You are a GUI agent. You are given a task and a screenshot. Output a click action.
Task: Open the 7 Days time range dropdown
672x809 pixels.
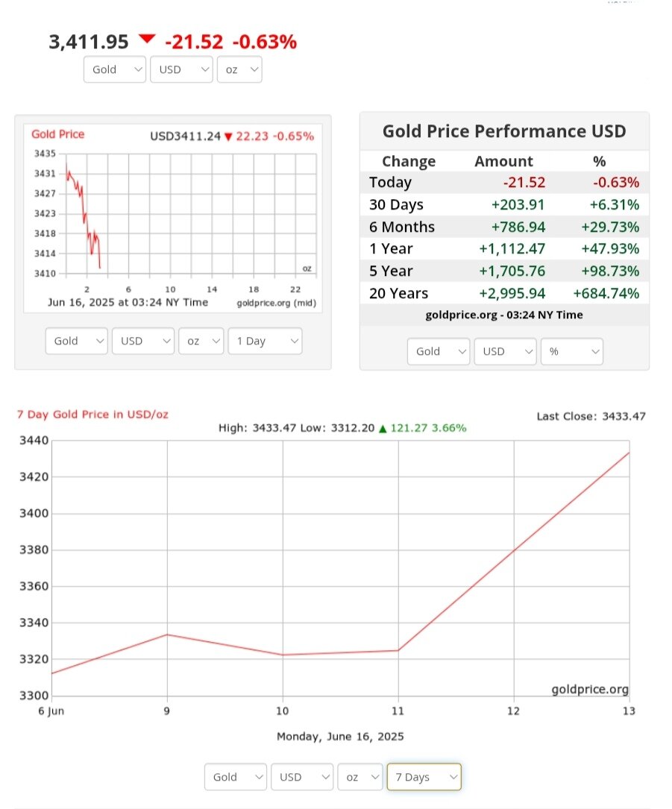tap(424, 777)
